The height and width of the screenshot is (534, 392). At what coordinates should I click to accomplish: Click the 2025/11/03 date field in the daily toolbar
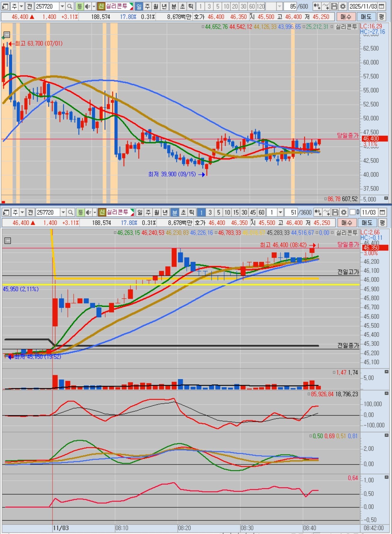(363, 6)
